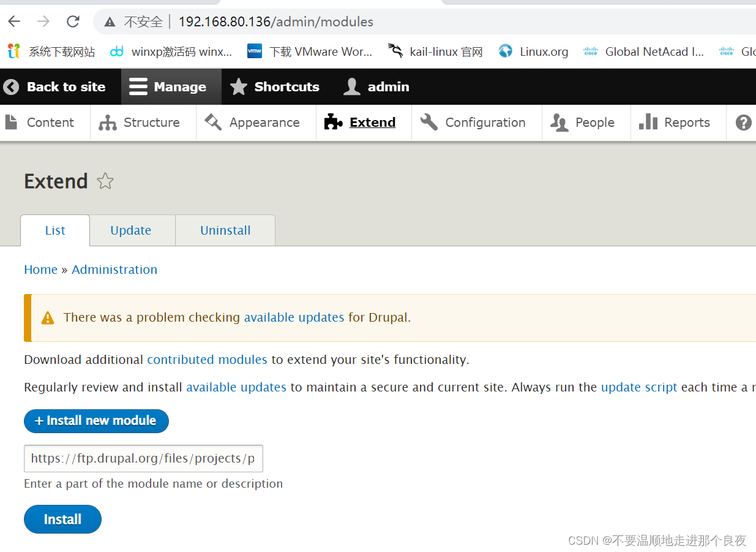Viewport: 756px width, 552px height.
Task: Switch to the Uninstall tab
Action: pyautogui.click(x=225, y=230)
